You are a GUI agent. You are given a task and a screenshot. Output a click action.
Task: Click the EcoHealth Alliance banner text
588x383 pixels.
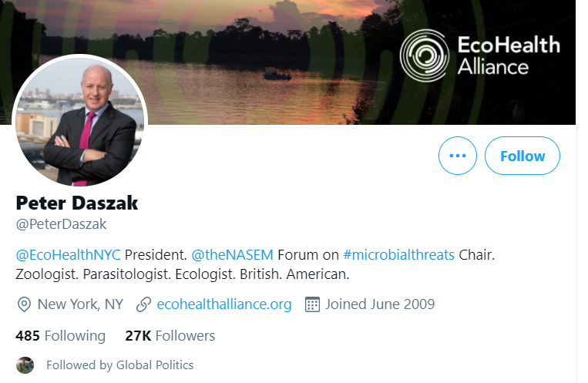coord(509,55)
